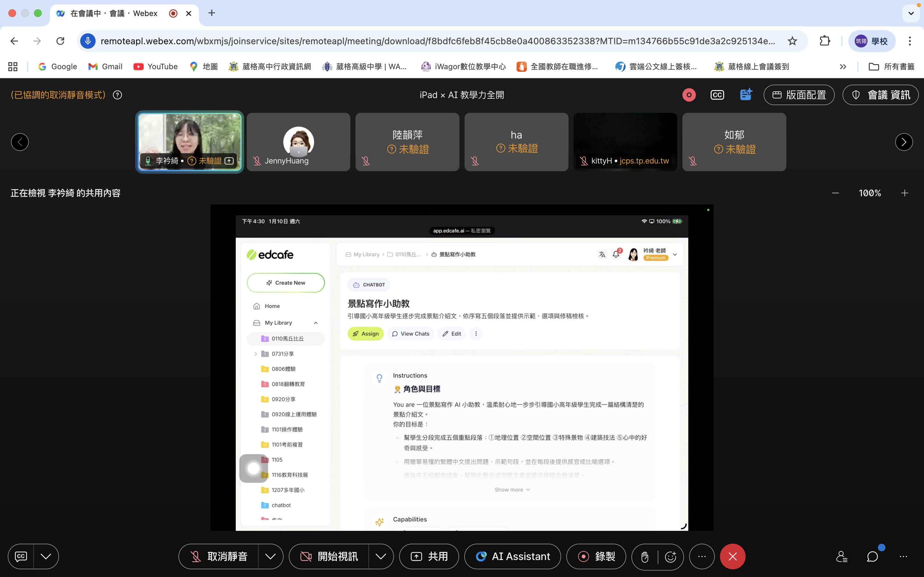Toggle the 錄製 record button
The width and height of the screenshot is (924, 577).
[x=596, y=557]
